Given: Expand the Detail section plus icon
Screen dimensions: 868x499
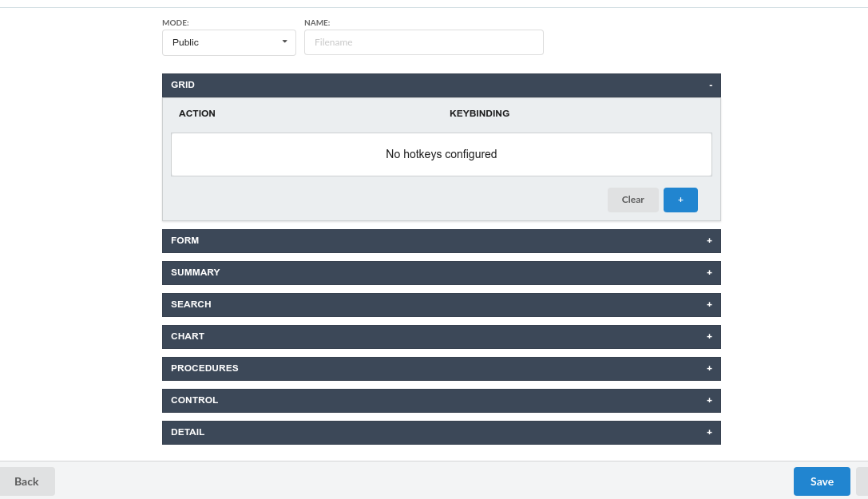Looking at the screenshot, I should pyautogui.click(x=709, y=433).
